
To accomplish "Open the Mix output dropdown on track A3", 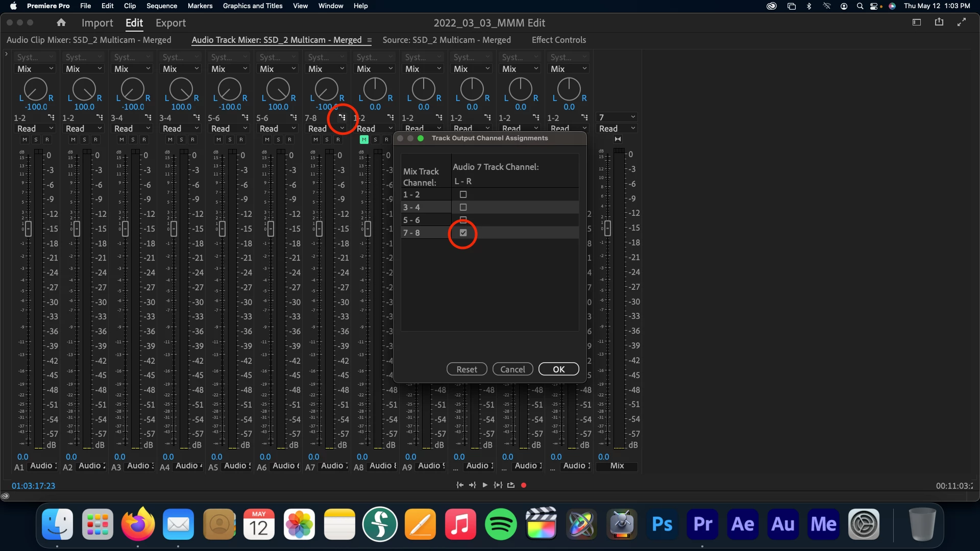I will click(x=132, y=69).
